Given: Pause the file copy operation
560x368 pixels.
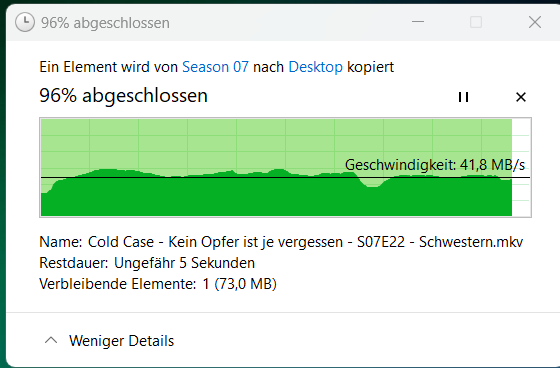Looking at the screenshot, I should pyautogui.click(x=463, y=97).
